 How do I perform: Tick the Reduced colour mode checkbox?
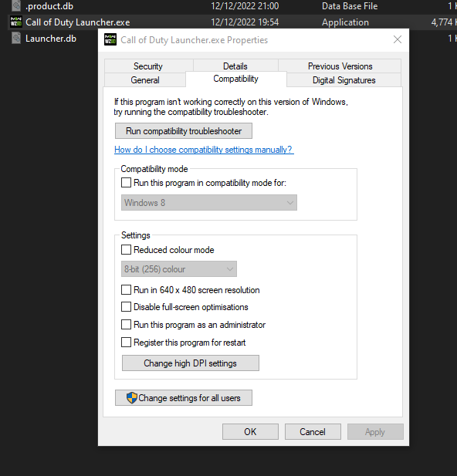coord(126,249)
